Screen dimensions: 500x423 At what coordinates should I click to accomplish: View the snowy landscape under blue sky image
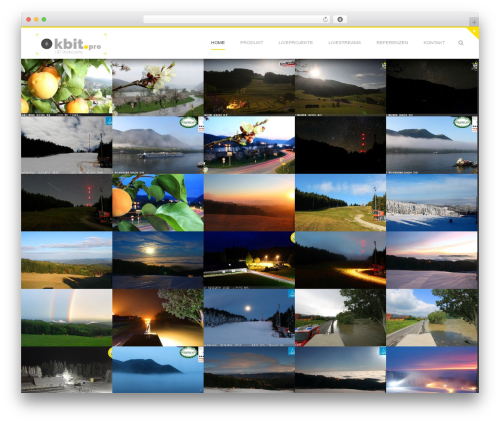(432, 203)
